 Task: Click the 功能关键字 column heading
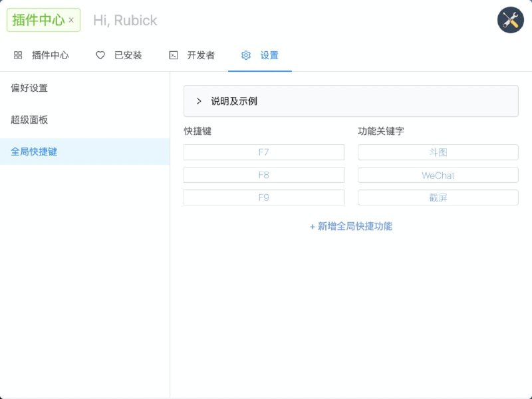(381, 131)
